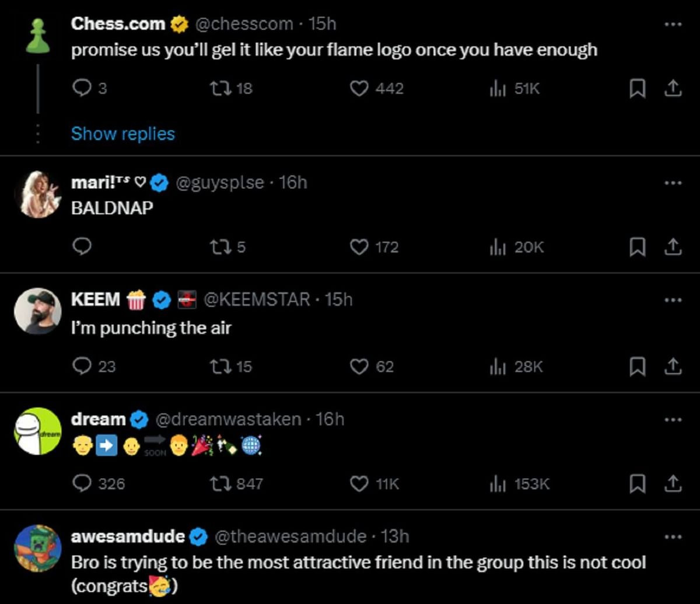Viewport: 700px width, 604px height.
Task: Bookmark KEEM's tweet
Action: 638,367
